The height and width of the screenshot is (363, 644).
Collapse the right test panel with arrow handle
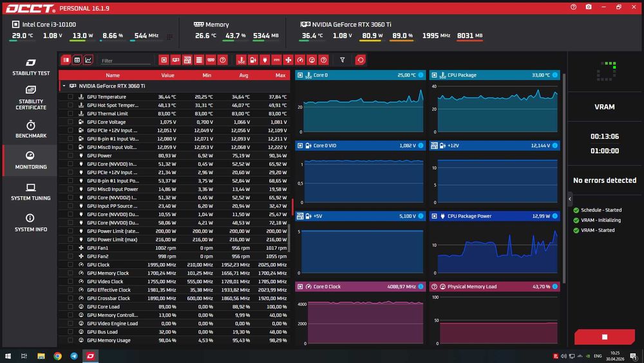click(x=570, y=199)
